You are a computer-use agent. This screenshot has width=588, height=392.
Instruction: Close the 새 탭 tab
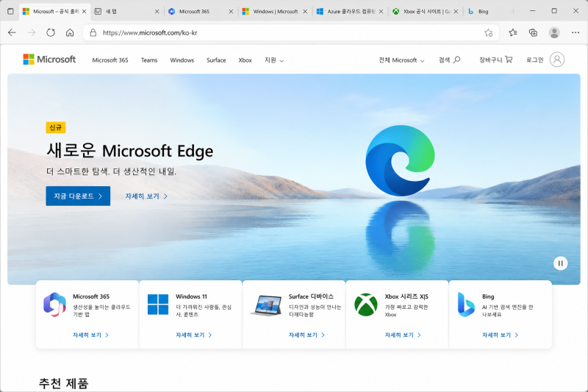[x=157, y=11]
